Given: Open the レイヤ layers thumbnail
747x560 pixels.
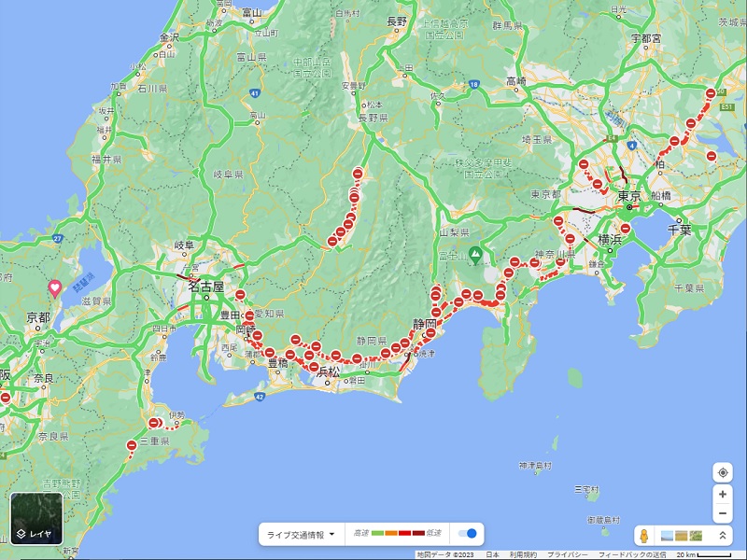Looking at the screenshot, I should point(36,519).
